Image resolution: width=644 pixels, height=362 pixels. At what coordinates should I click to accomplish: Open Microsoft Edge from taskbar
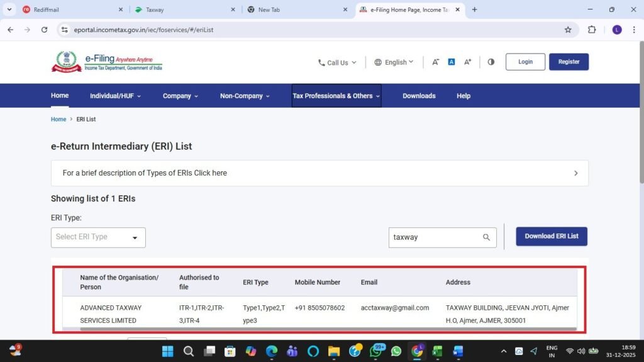point(272,351)
